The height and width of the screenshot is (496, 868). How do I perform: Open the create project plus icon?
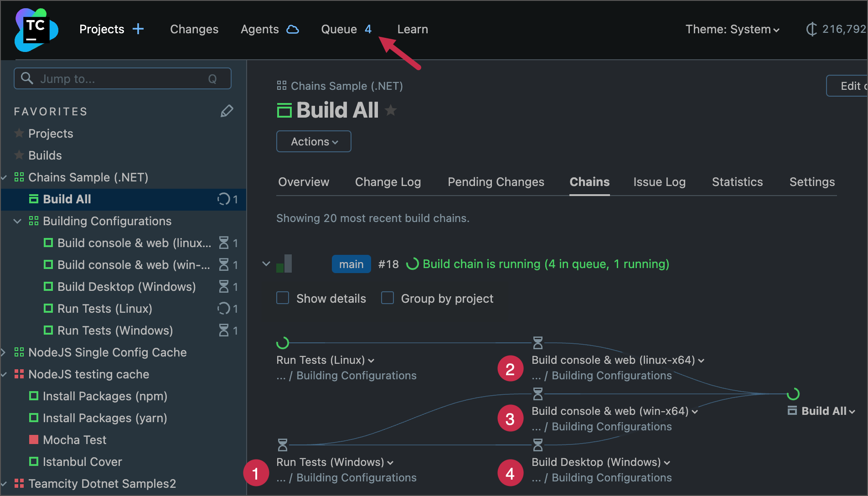click(138, 29)
